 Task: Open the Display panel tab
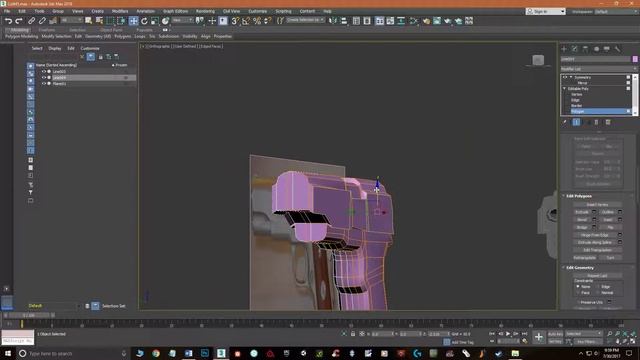(x=607, y=49)
